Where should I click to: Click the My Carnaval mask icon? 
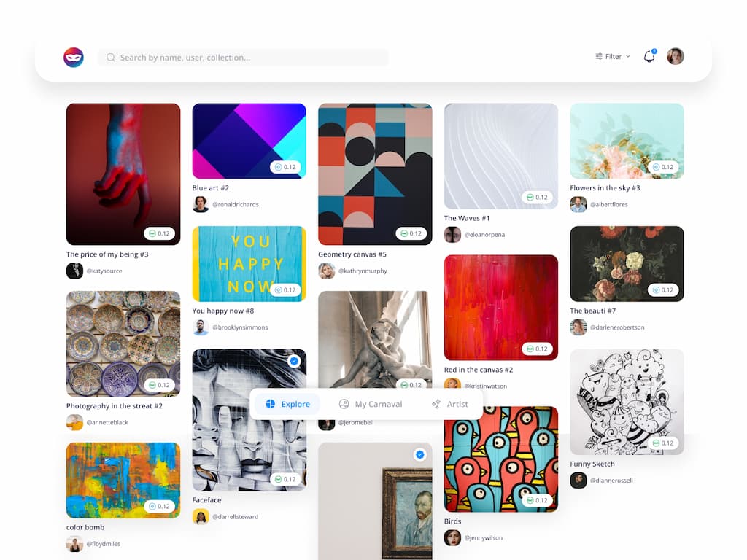[x=344, y=404]
